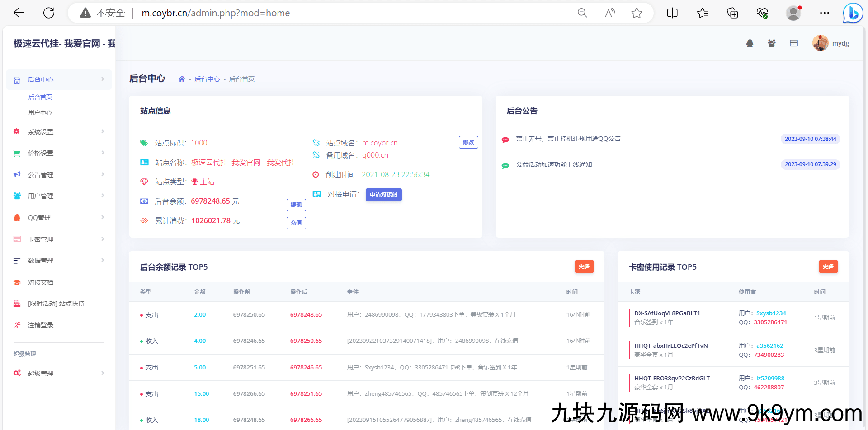The image size is (868, 430).
Task: Select 注销登录 in the sidebar
Action: click(41, 325)
